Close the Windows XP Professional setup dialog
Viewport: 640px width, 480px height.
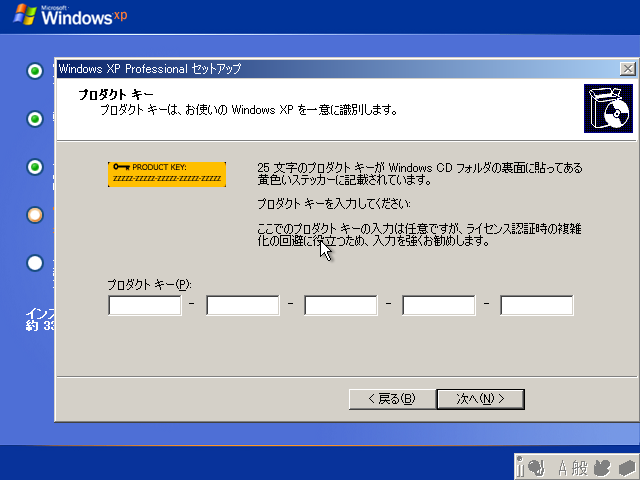[x=628, y=69]
